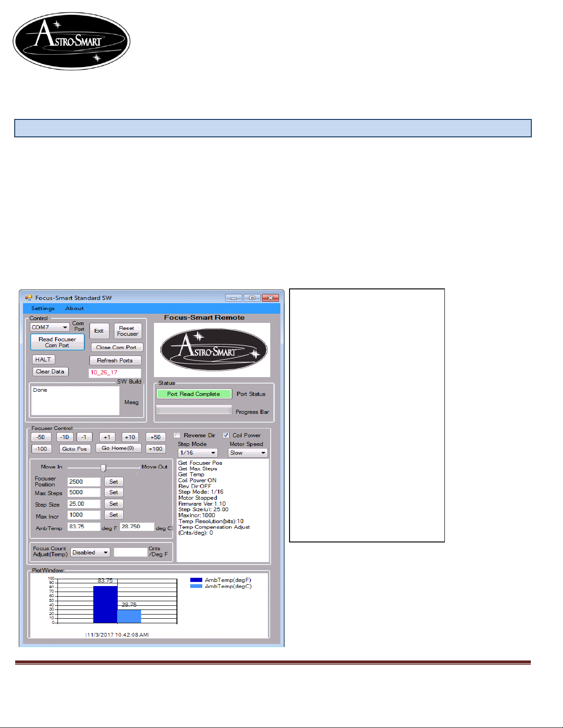The image size is (563, 728).
Task: Click the dark blue 83.75 bar in plot
Action: point(105,604)
